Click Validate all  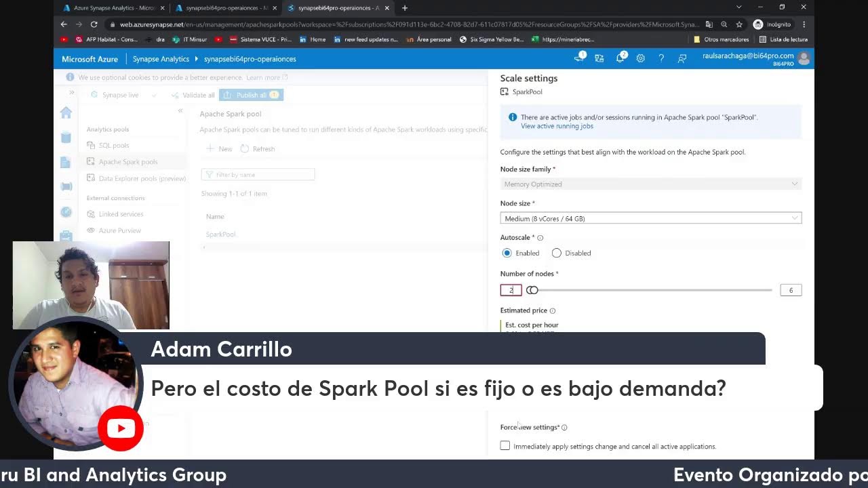click(x=193, y=95)
